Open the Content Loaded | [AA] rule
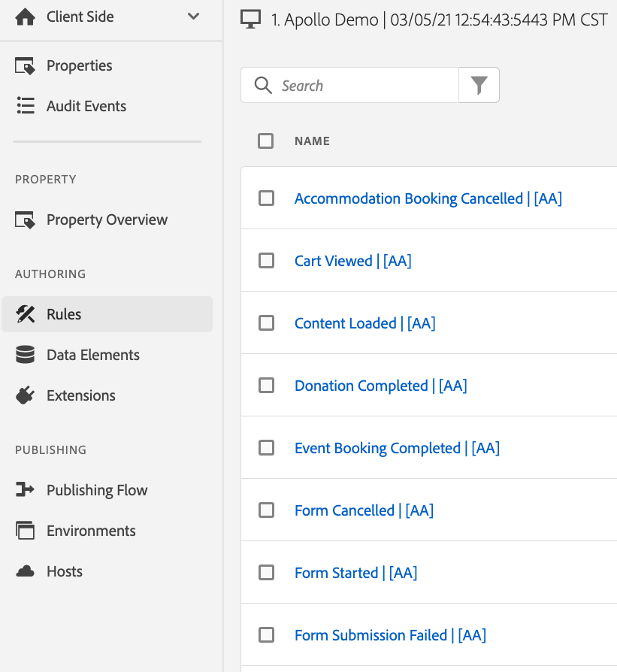This screenshot has width=617, height=672. 365,323
